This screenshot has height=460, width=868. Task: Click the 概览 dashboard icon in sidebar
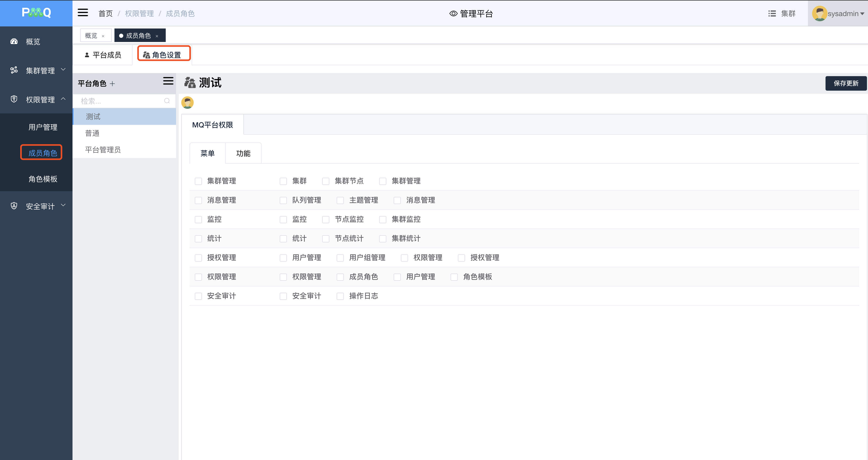tap(14, 41)
